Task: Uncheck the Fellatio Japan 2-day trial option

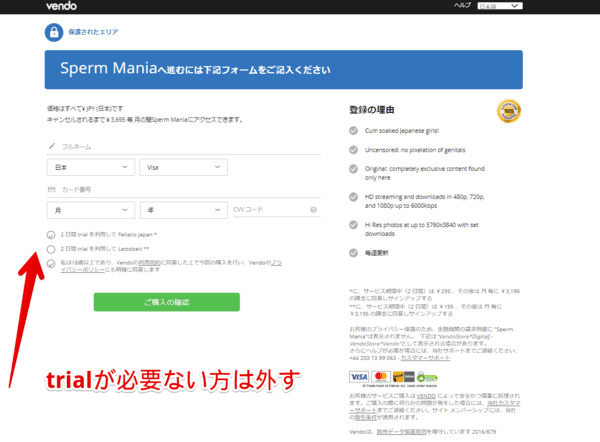Action: coord(51,235)
